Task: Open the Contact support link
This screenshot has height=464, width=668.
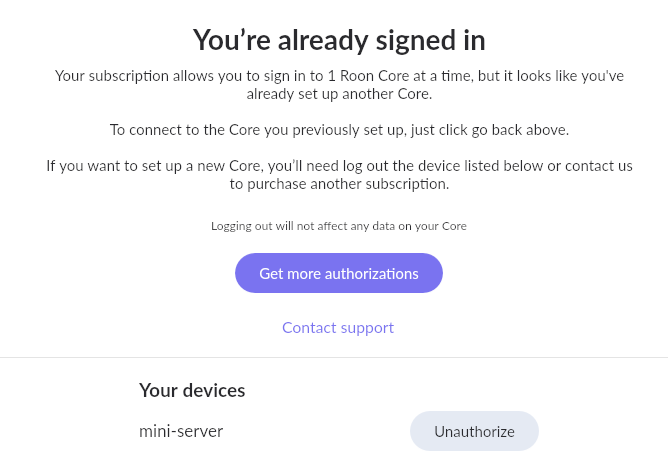Action: click(x=338, y=327)
